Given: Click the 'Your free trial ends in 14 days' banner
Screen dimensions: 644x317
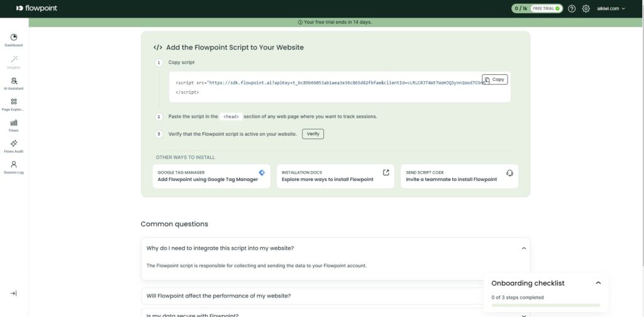Looking at the screenshot, I should (x=335, y=22).
